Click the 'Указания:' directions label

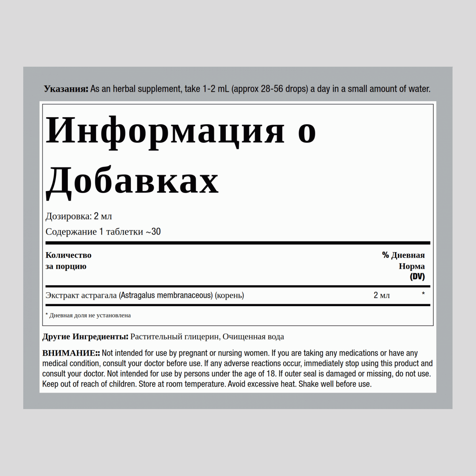(x=66, y=89)
